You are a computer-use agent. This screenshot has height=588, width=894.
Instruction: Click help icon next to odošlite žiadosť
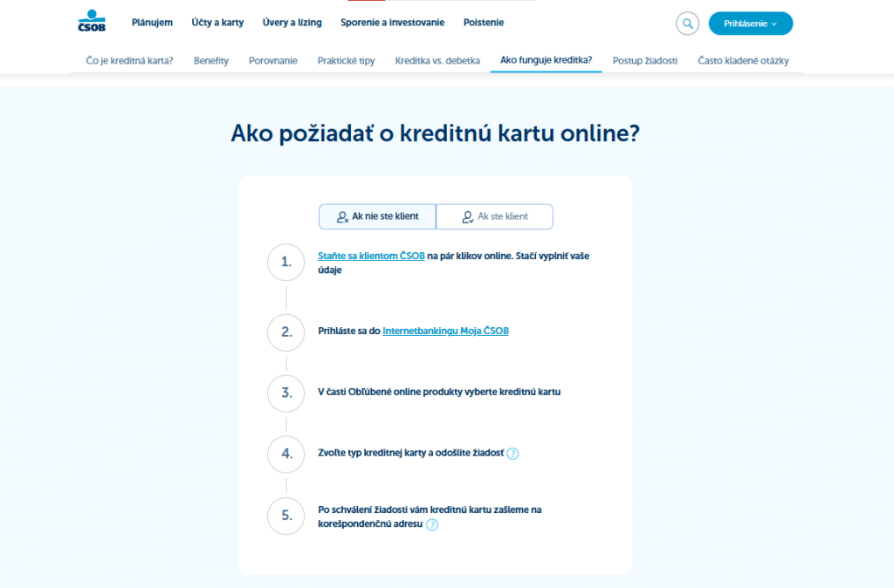512,454
